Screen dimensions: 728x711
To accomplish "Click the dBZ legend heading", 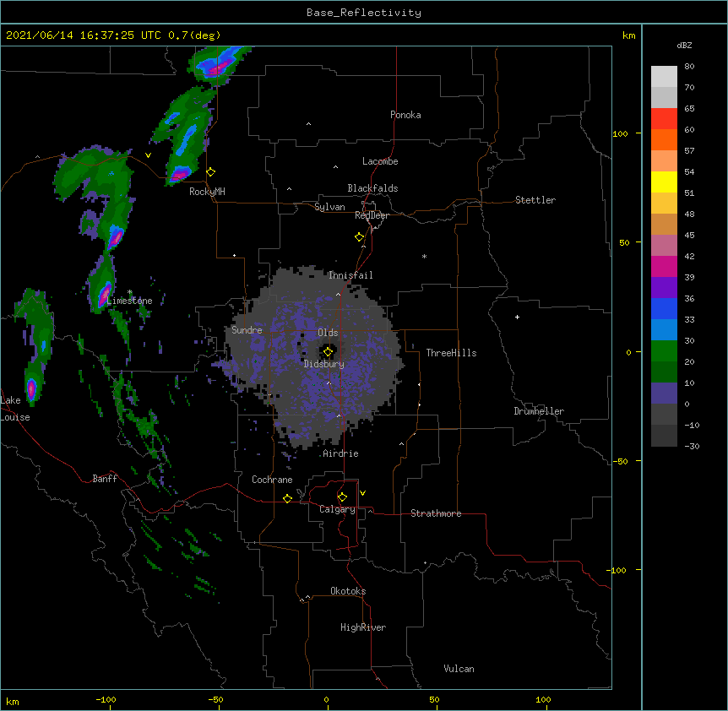I will 684,46.
